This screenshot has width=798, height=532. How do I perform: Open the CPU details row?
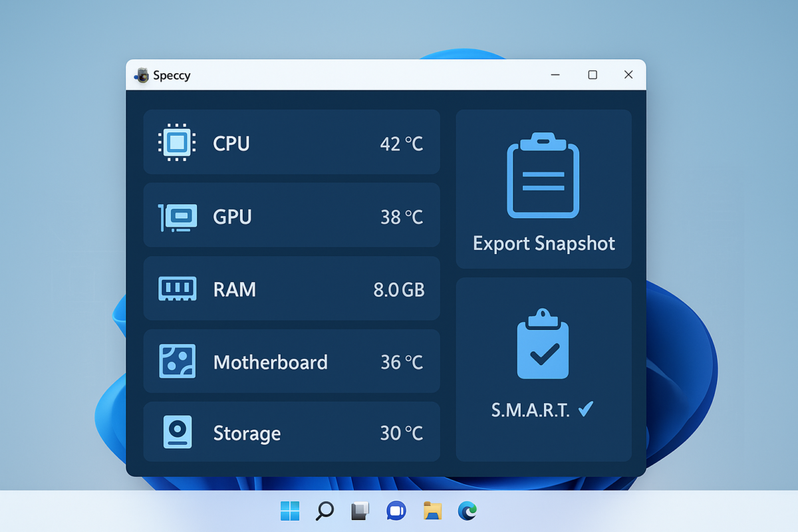tap(291, 142)
